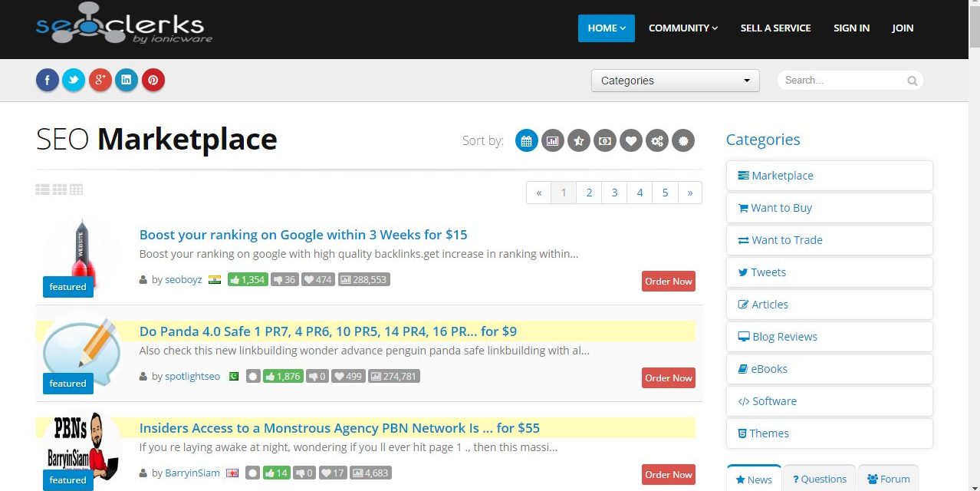This screenshot has width=980, height=491.
Task: Sort listings by star rating icon
Action: pos(579,140)
